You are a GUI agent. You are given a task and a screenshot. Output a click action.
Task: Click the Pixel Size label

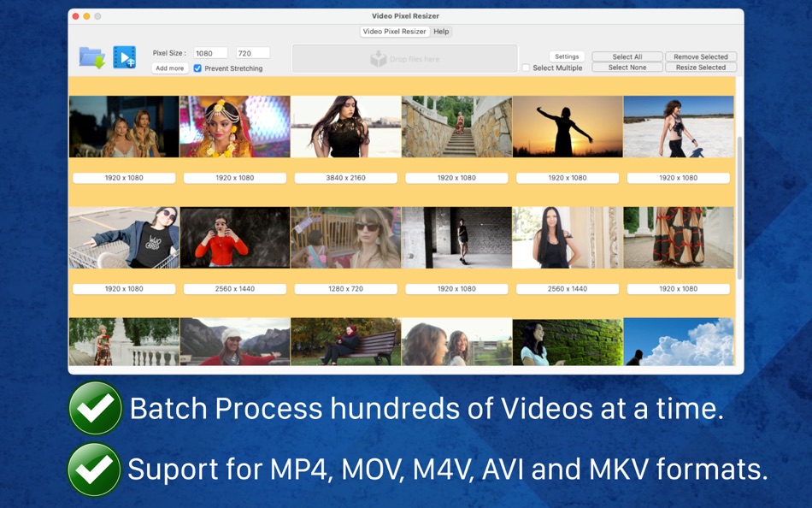169,53
